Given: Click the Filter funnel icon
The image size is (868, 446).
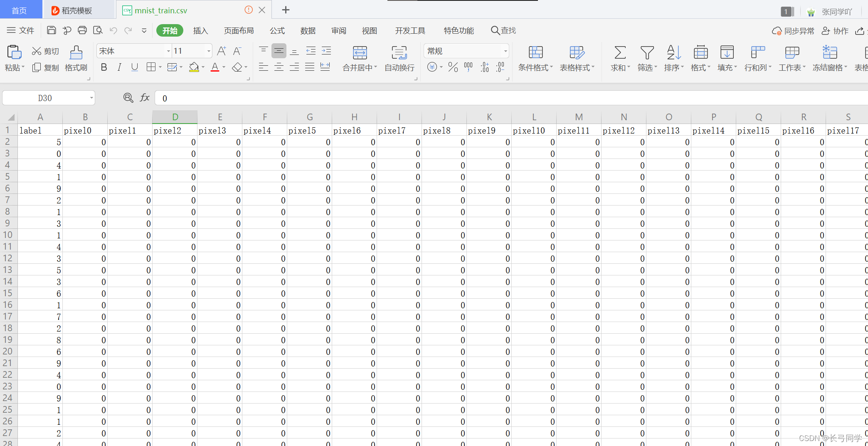Looking at the screenshot, I should tap(647, 52).
